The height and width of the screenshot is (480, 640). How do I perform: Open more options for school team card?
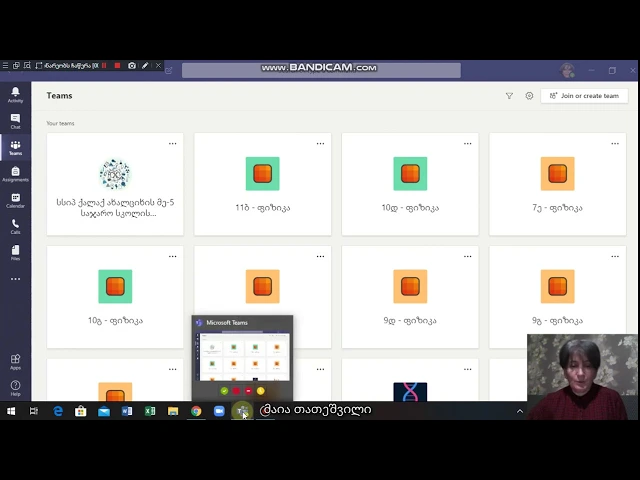[173, 144]
